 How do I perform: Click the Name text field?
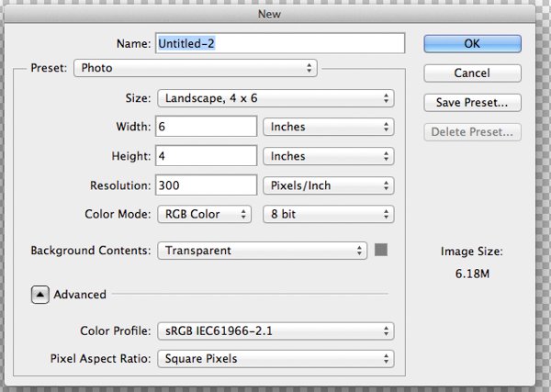pyautogui.click(x=280, y=43)
